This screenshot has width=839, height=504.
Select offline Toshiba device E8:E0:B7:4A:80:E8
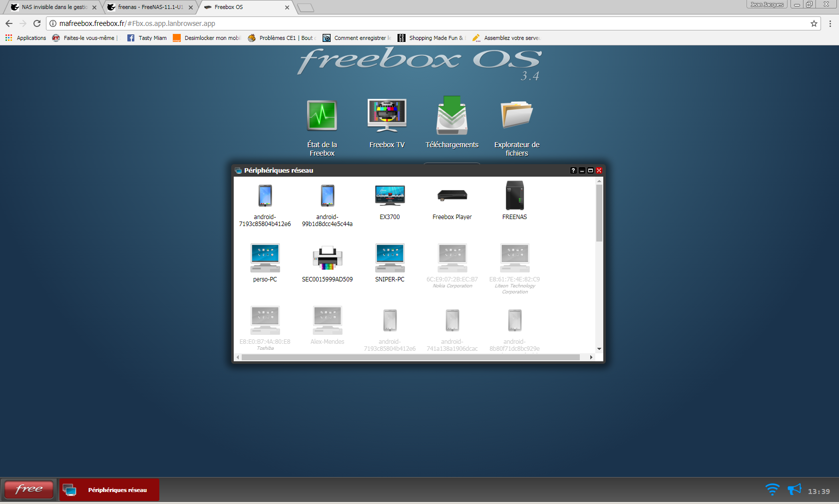tap(265, 320)
